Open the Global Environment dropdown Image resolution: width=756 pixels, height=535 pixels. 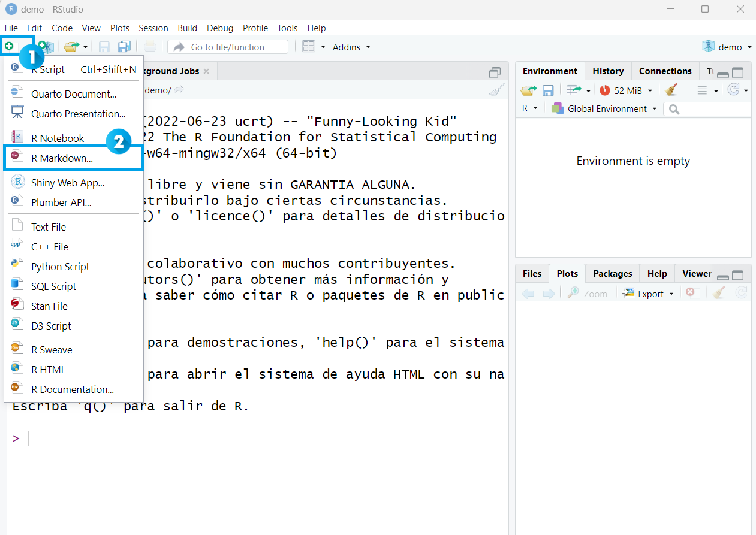tap(604, 108)
